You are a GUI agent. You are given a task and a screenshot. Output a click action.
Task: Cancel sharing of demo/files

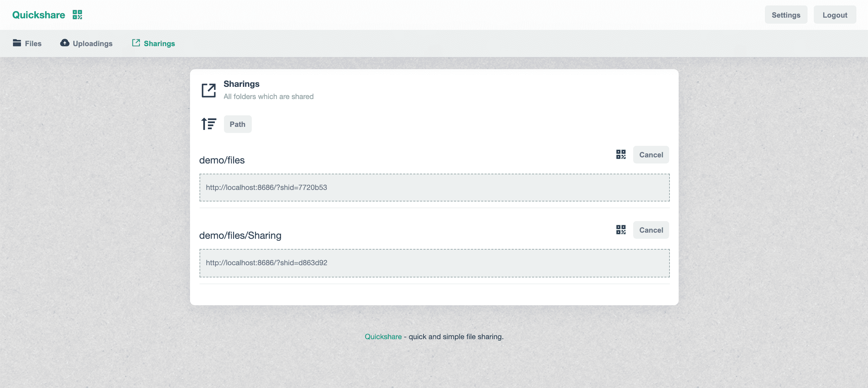click(x=651, y=155)
